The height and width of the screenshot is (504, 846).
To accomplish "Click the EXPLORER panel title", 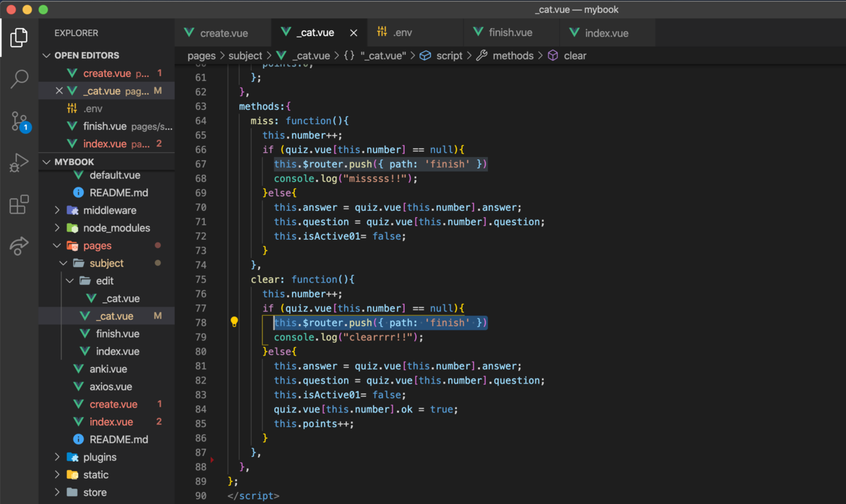I will point(76,33).
